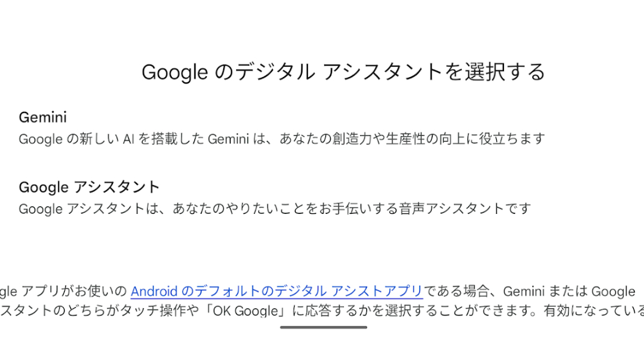Viewport: 644px width, 337px height.
Task: Open the Android のデフォルトのデジタル アシストアプリ link
Action: (276, 292)
